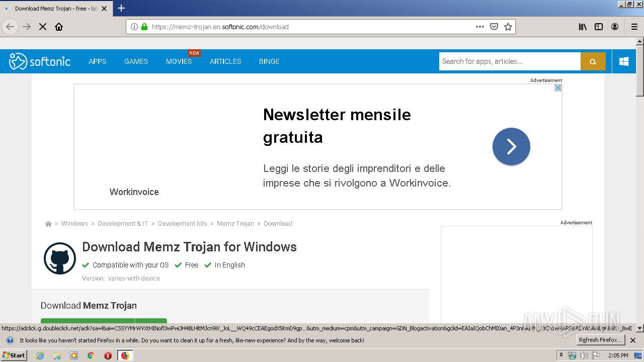Go to the Firefox Home page icon
The height and width of the screenshot is (362, 644).
coord(59,27)
